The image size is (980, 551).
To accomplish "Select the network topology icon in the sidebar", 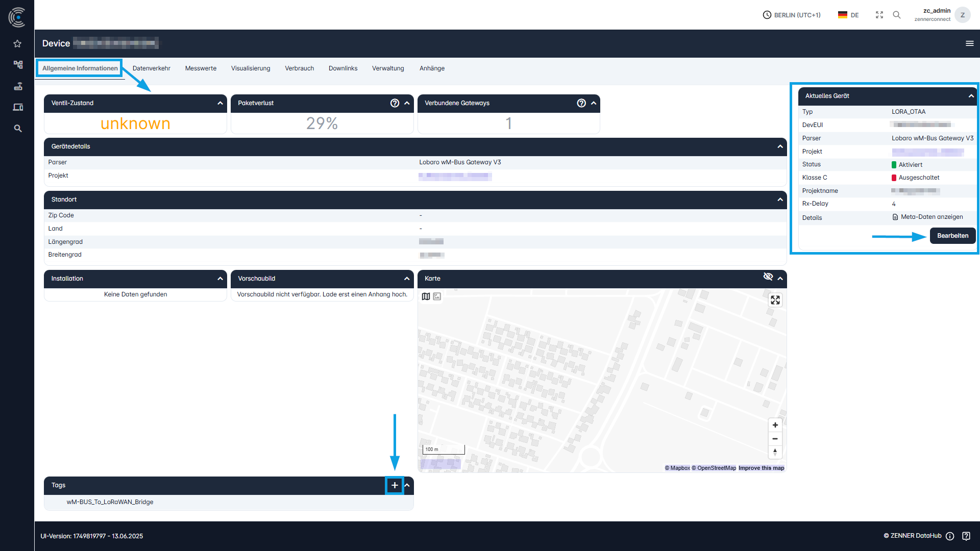I will [17, 65].
